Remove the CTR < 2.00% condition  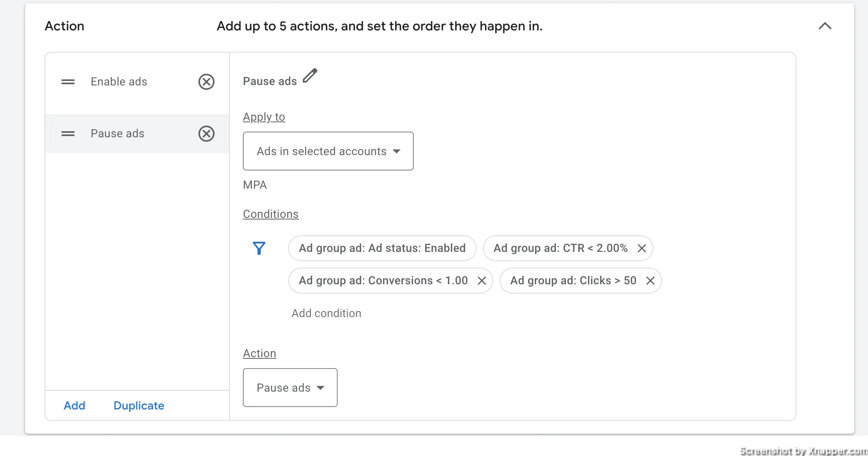[642, 248]
